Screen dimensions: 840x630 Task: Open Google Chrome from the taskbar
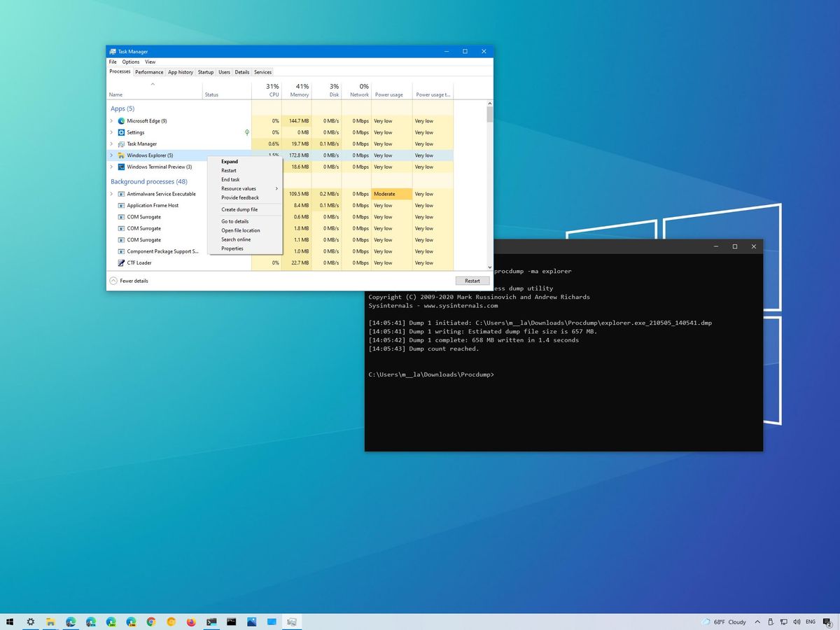[150, 622]
